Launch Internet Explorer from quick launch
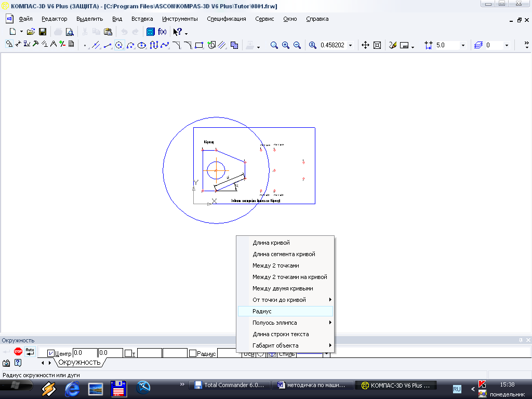The width and height of the screenshot is (532, 399). point(72,388)
